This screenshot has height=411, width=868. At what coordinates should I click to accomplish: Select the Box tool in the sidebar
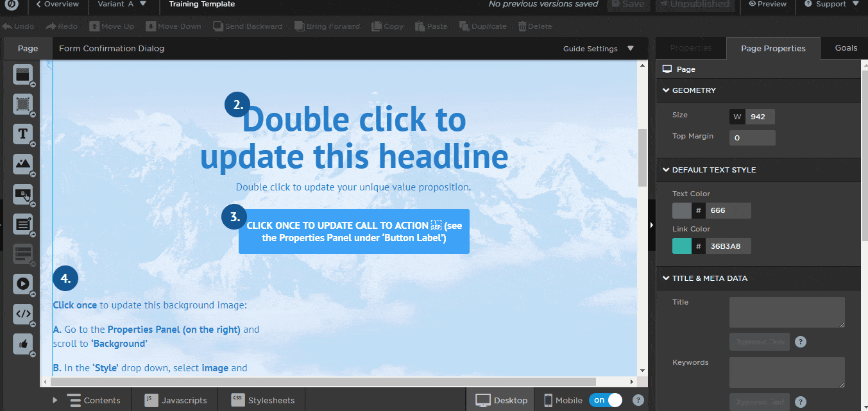23,105
